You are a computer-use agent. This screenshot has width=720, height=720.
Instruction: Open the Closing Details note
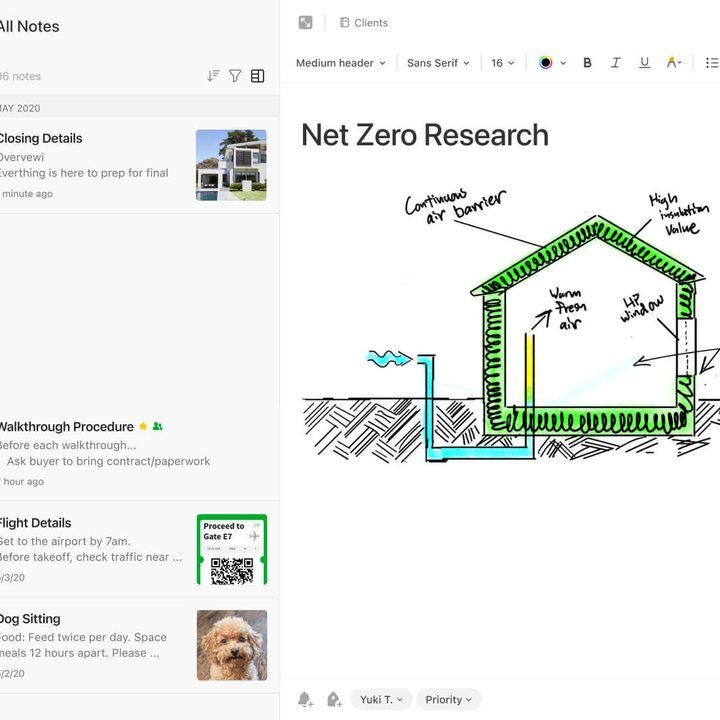pos(140,165)
